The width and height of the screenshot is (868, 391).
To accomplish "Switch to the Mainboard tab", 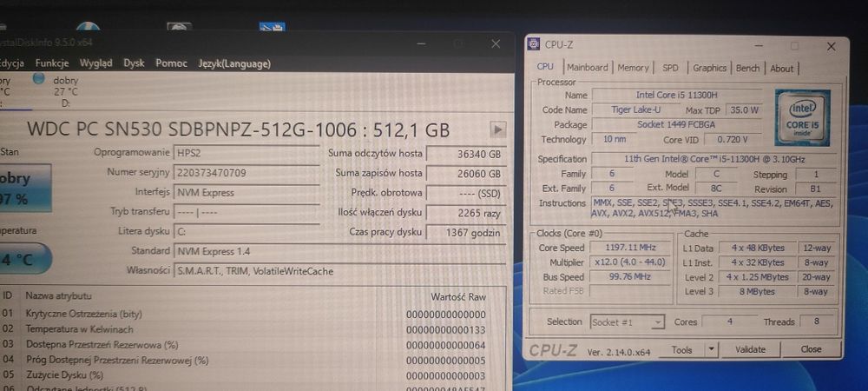I will pos(587,67).
